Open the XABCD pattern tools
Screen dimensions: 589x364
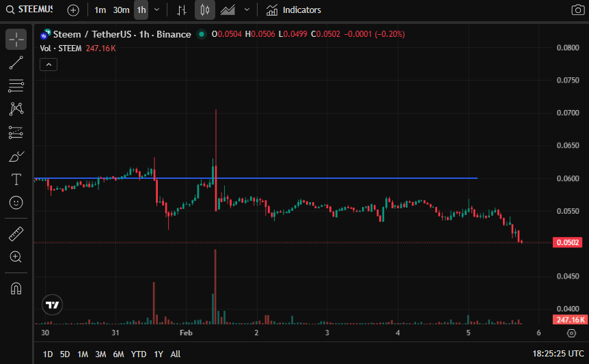(x=16, y=109)
